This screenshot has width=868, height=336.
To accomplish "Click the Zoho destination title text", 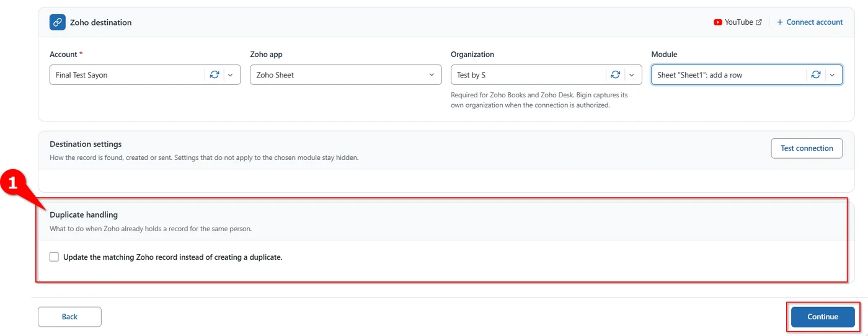I will click(x=100, y=22).
